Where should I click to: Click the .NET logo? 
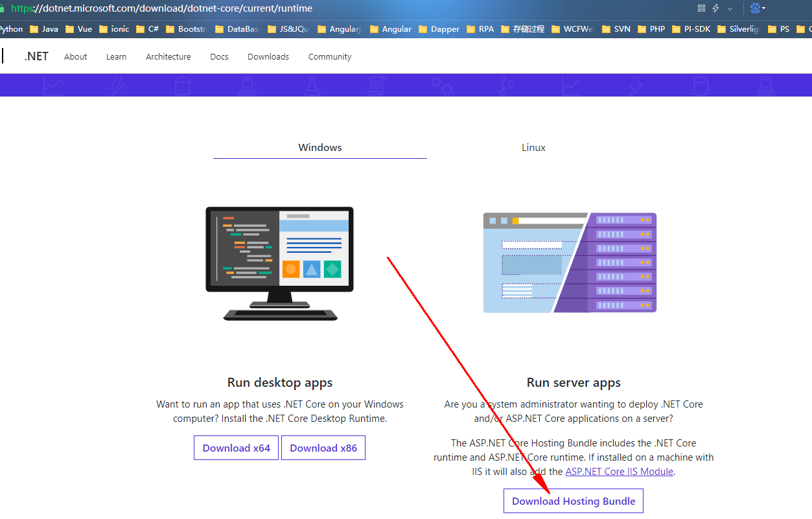pos(36,56)
